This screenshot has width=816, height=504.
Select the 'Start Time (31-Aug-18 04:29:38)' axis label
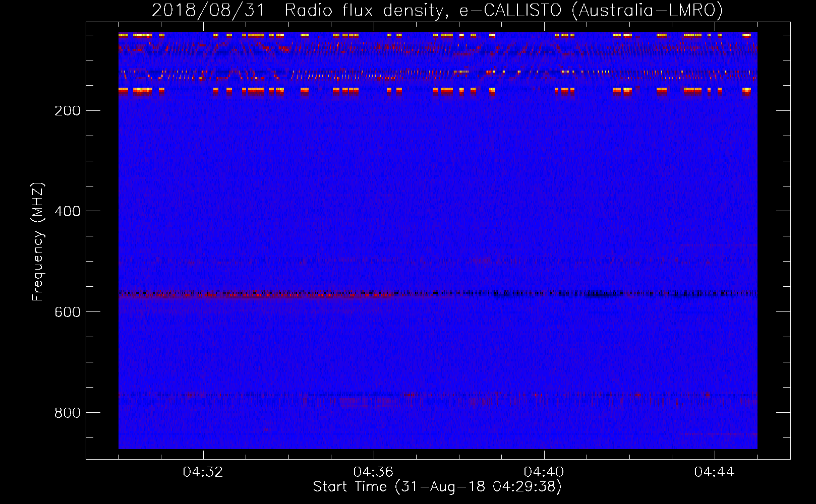point(437,487)
